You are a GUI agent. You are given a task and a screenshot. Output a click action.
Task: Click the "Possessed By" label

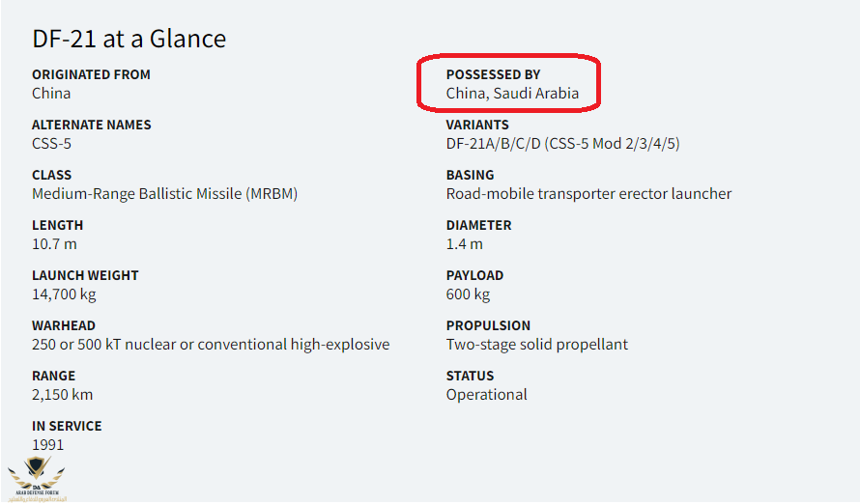click(x=493, y=74)
